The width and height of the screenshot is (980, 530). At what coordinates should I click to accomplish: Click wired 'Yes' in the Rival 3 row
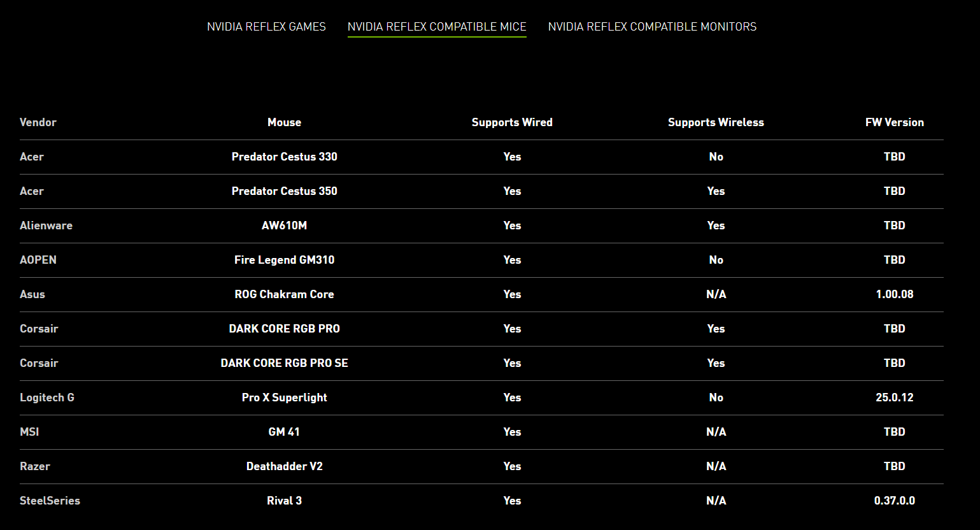pos(512,501)
